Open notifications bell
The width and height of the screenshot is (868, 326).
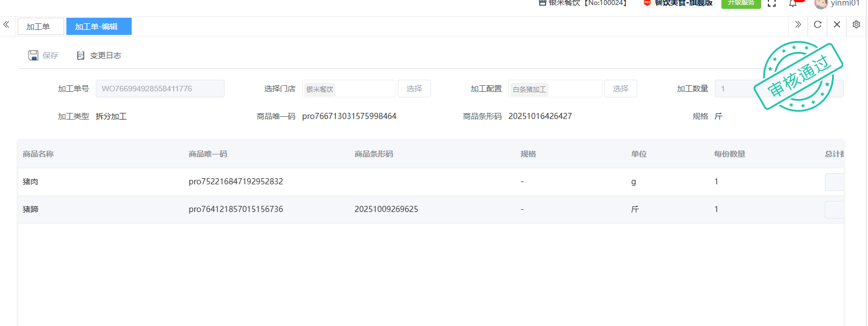point(792,3)
